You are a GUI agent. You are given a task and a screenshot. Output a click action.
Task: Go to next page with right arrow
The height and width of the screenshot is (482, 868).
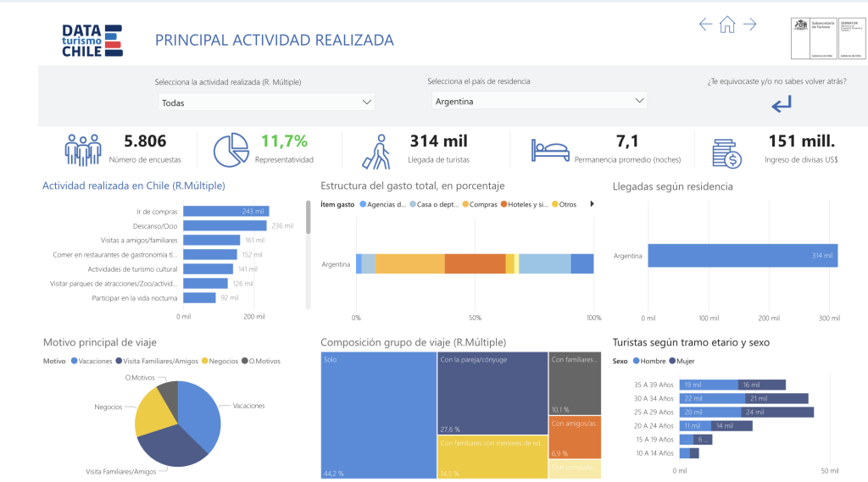tap(749, 25)
